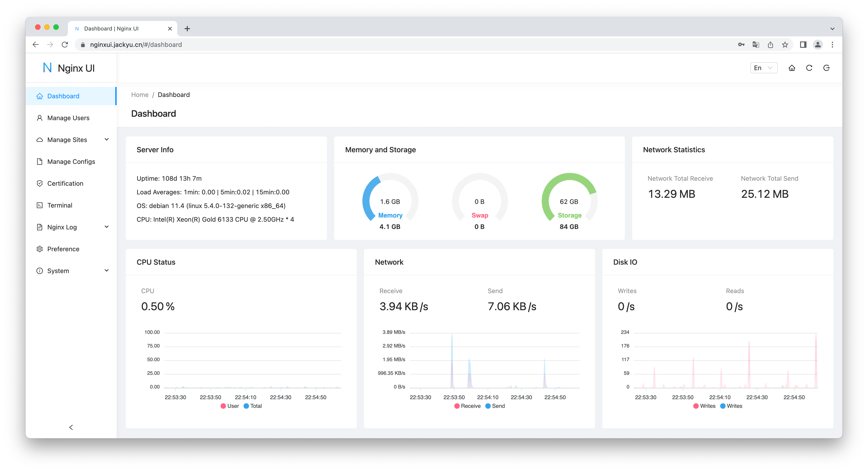This screenshot has width=868, height=472.
Task: Toggle pink Writes series in Disk IO legend
Action: coord(704,406)
